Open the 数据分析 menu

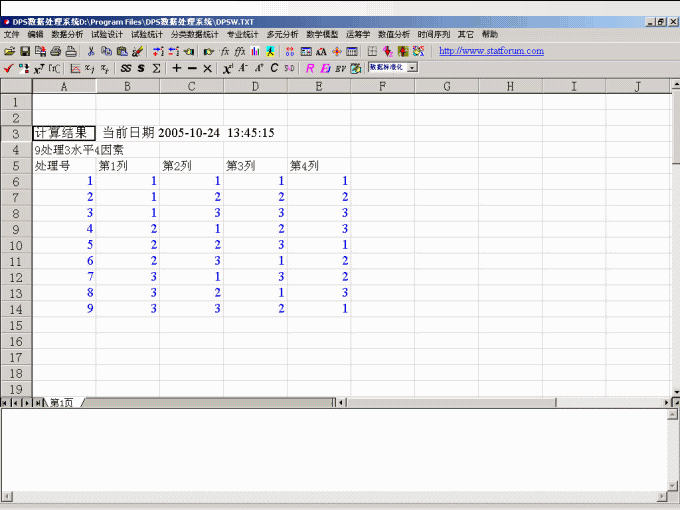click(67, 34)
